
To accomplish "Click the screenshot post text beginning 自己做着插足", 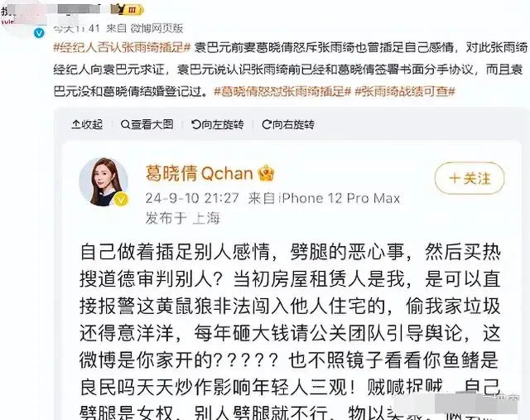I will pyautogui.click(x=290, y=331).
